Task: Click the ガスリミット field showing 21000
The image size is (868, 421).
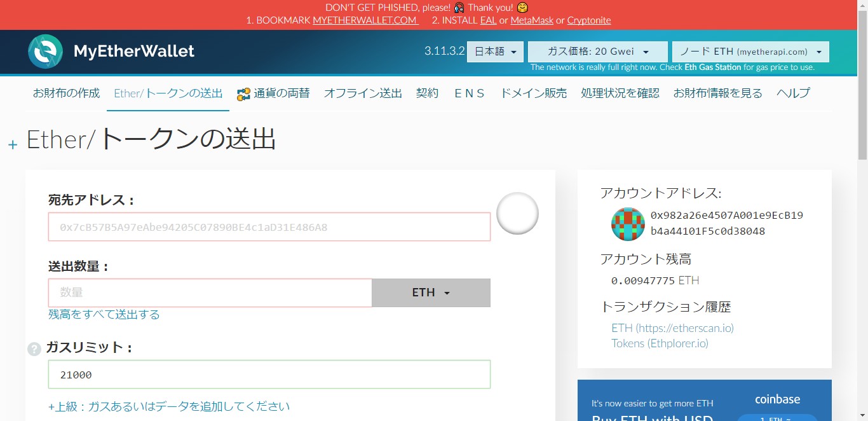Action: pyautogui.click(x=269, y=375)
